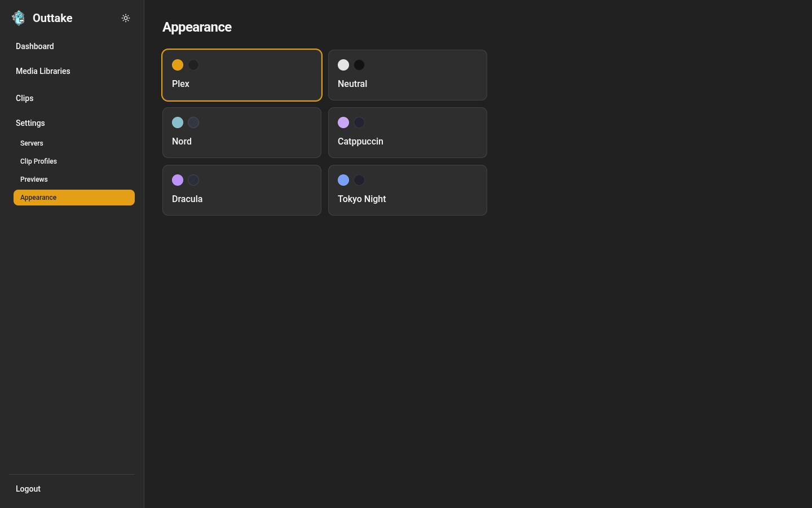This screenshot has height=508, width=812.
Task: Select the Appearance sidebar item
Action: (74, 198)
